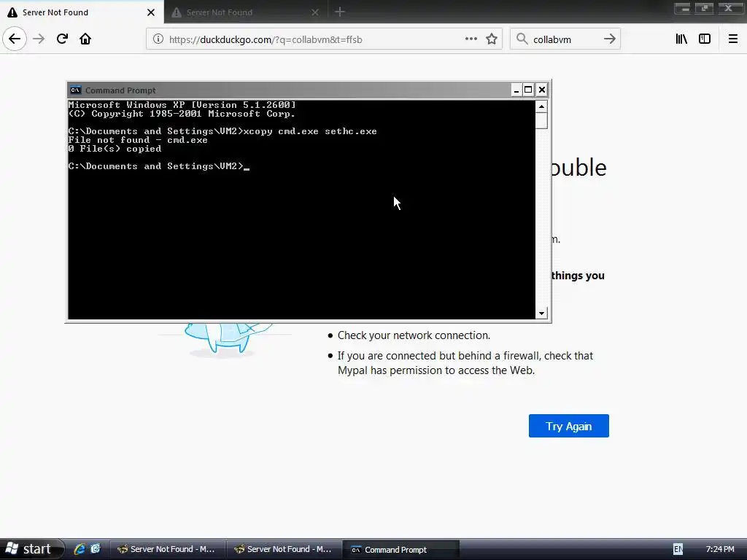The height and width of the screenshot is (560, 747).
Task: Bookmark this page with the star
Action: pyautogui.click(x=492, y=39)
